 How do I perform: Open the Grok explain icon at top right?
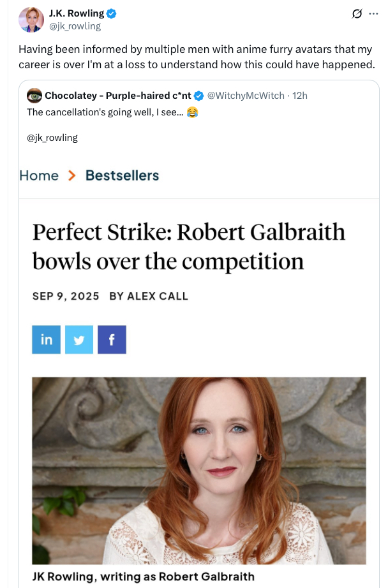click(357, 13)
